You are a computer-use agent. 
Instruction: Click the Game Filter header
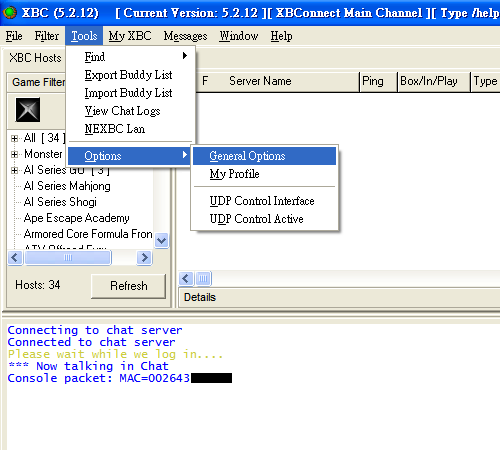pos(38,82)
